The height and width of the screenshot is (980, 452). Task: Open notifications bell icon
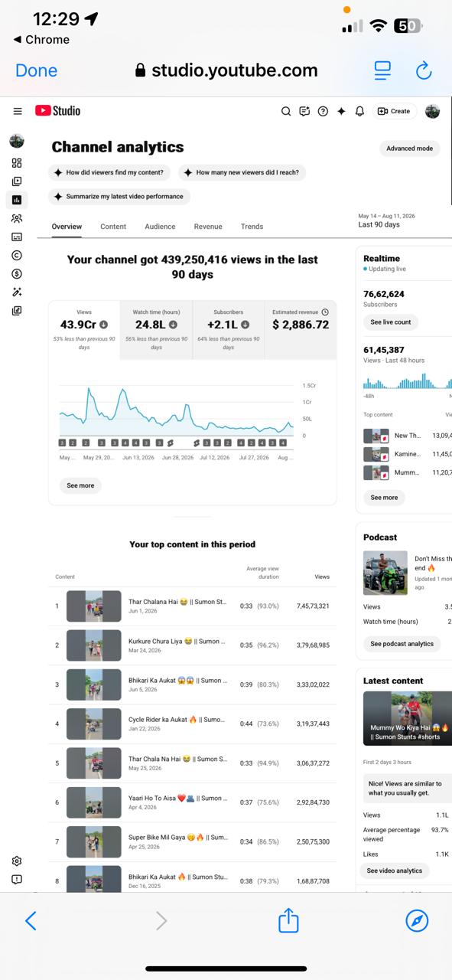click(359, 111)
